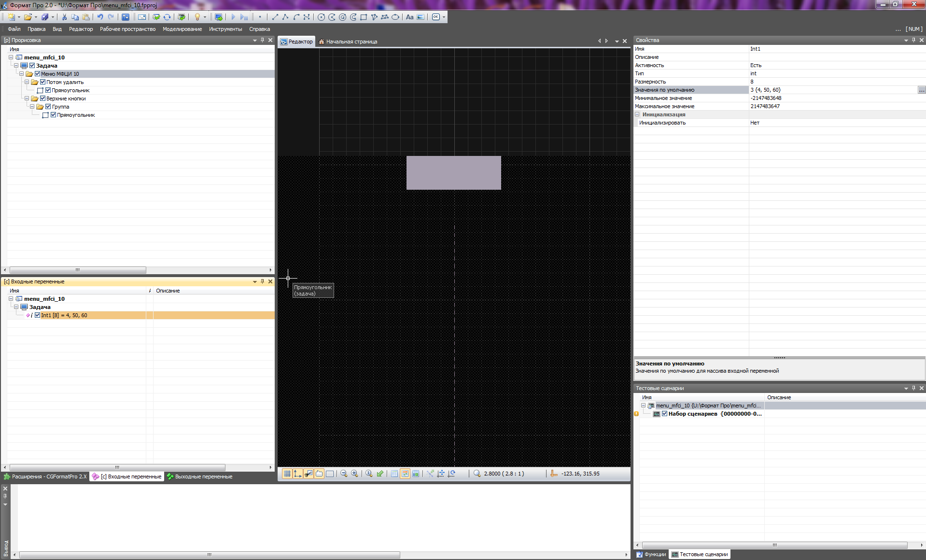The width and height of the screenshot is (926, 560).
Task: Toggle the grid display icon in editor
Action: (287, 474)
